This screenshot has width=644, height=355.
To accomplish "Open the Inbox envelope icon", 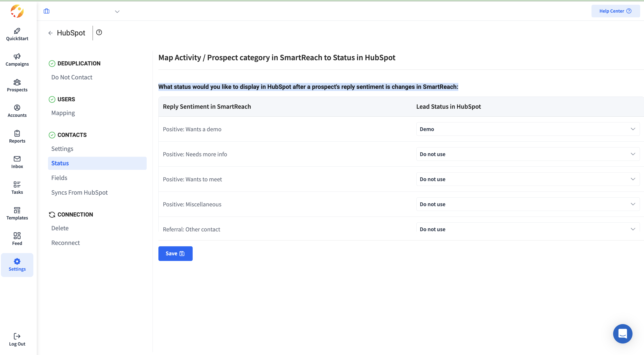I will 17,159.
